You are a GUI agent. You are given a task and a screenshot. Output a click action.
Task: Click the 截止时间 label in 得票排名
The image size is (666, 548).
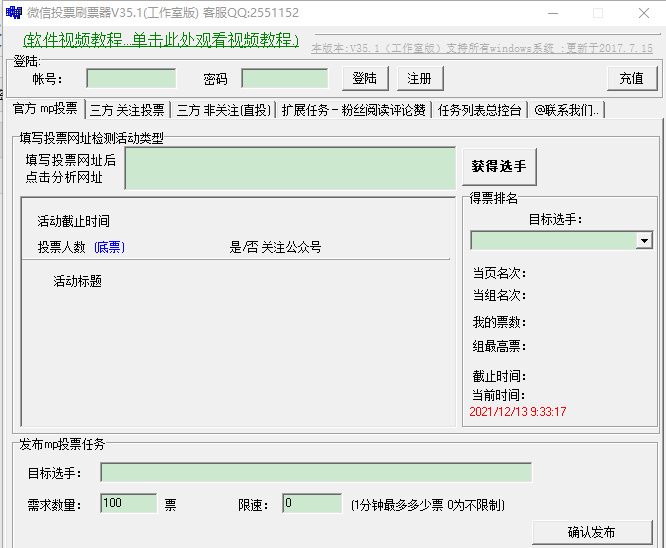click(x=500, y=376)
